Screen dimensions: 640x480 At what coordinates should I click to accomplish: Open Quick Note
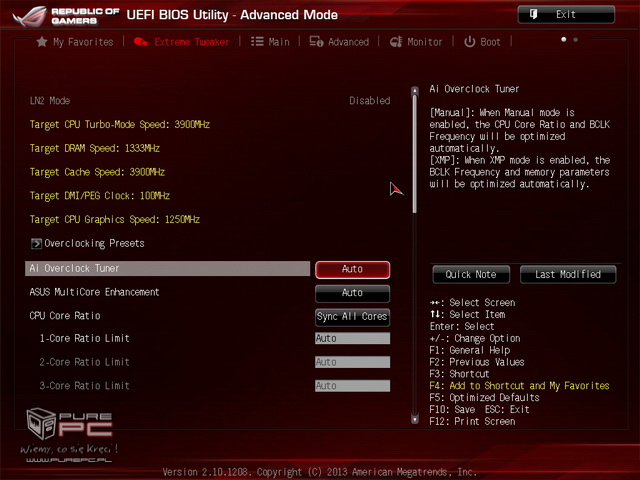point(471,274)
